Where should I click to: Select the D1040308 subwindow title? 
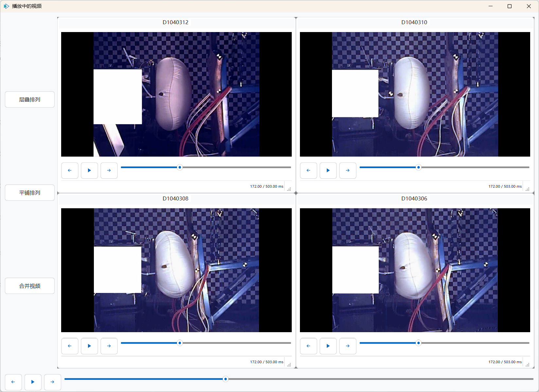tap(176, 198)
